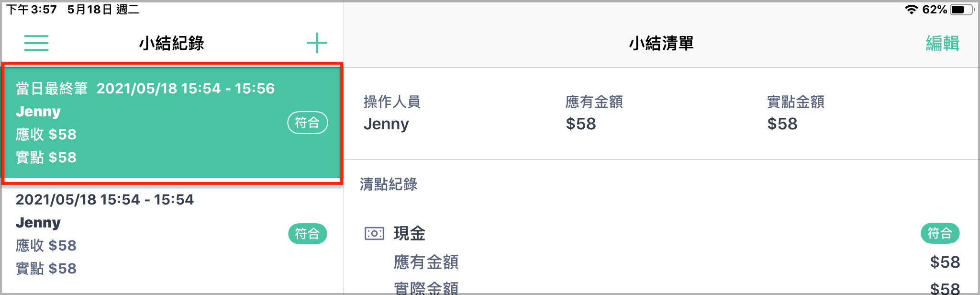
Task: Click 符合 badge in 現金 row
Action: click(x=940, y=233)
